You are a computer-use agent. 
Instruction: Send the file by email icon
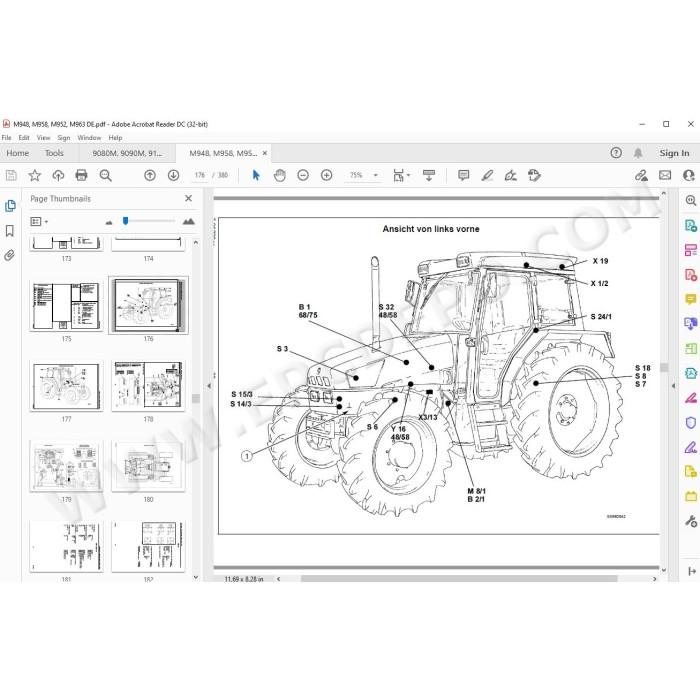(665, 175)
